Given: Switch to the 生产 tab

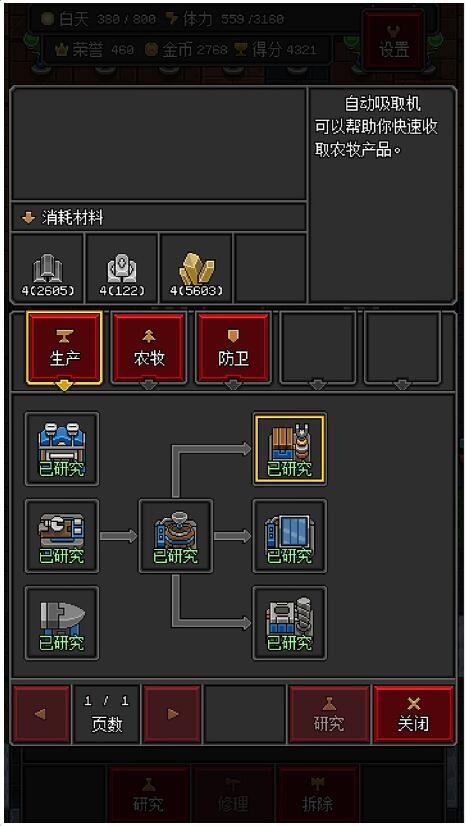Looking at the screenshot, I should click(x=64, y=348).
